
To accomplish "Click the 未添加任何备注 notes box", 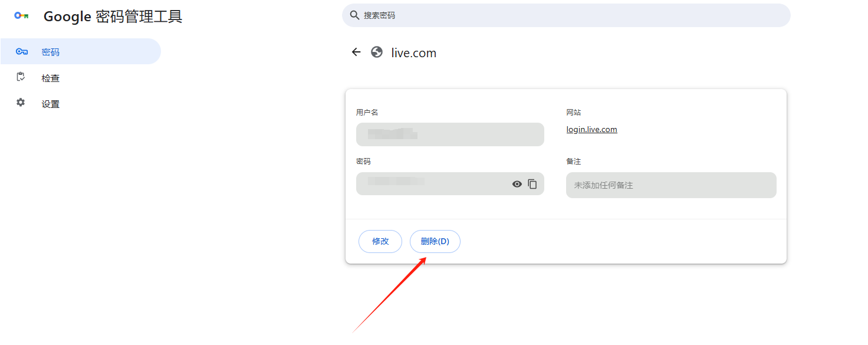I will tap(671, 185).
